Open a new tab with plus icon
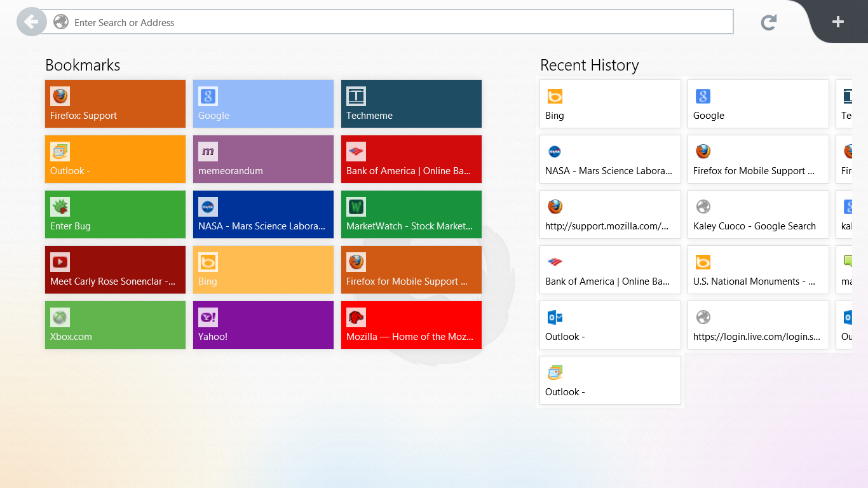The image size is (868, 488). coord(837,22)
